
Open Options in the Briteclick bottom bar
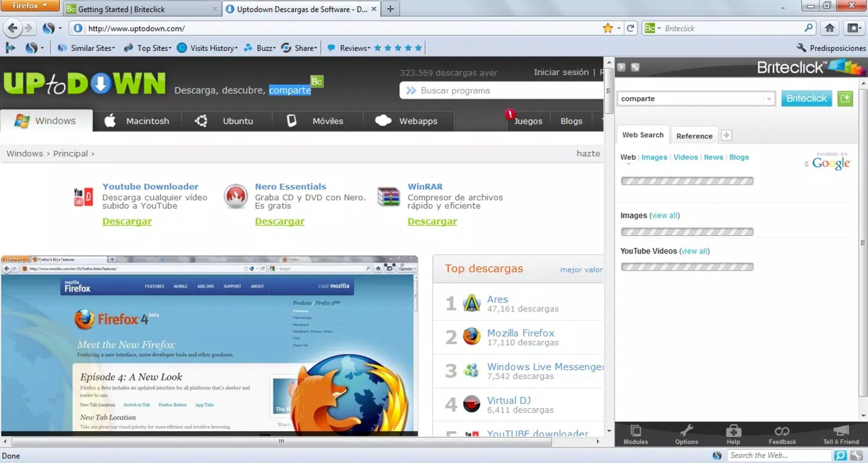686,435
